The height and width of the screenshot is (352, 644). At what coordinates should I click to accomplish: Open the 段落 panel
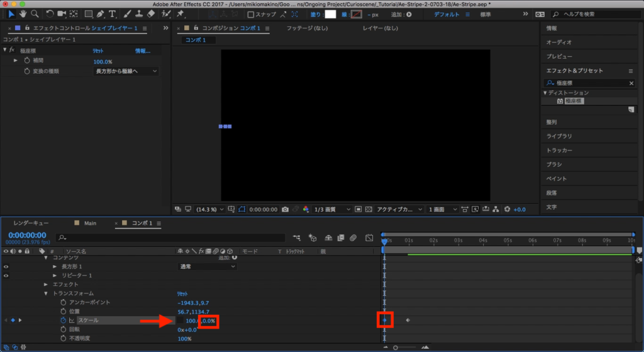coord(551,193)
